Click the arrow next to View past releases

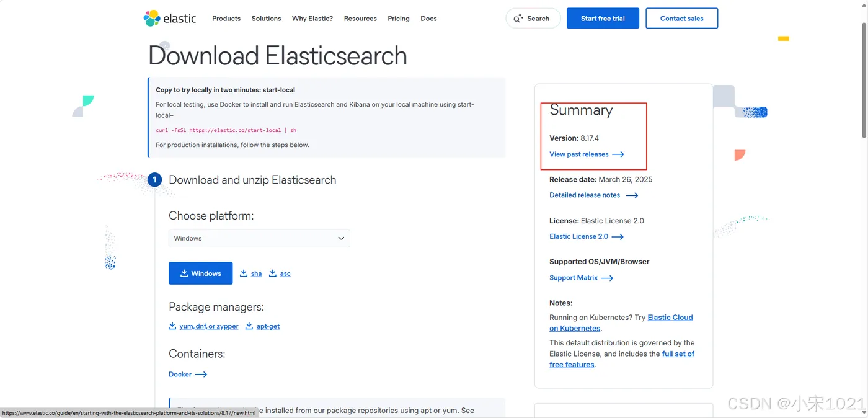point(618,154)
